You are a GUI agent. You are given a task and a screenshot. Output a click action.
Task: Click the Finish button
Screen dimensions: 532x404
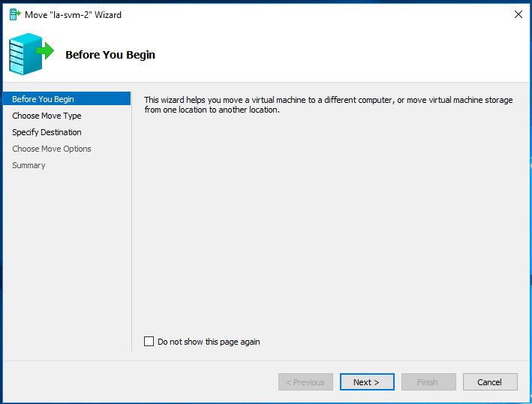[x=428, y=382]
